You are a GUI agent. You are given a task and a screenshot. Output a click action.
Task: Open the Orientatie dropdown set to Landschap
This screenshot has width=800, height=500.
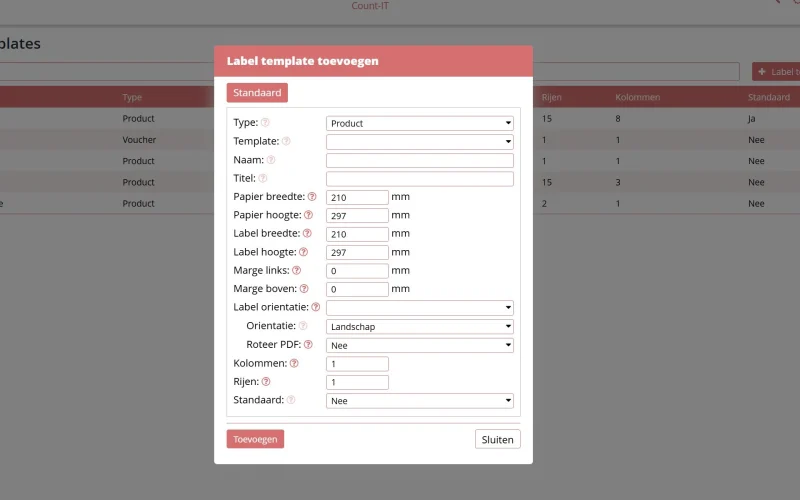coord(420,327)
